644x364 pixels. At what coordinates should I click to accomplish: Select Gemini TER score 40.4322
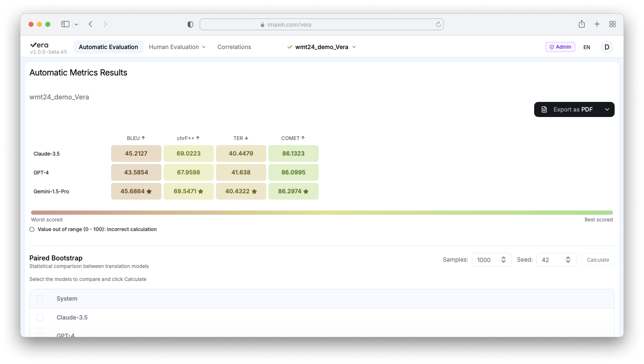point(241,191)
